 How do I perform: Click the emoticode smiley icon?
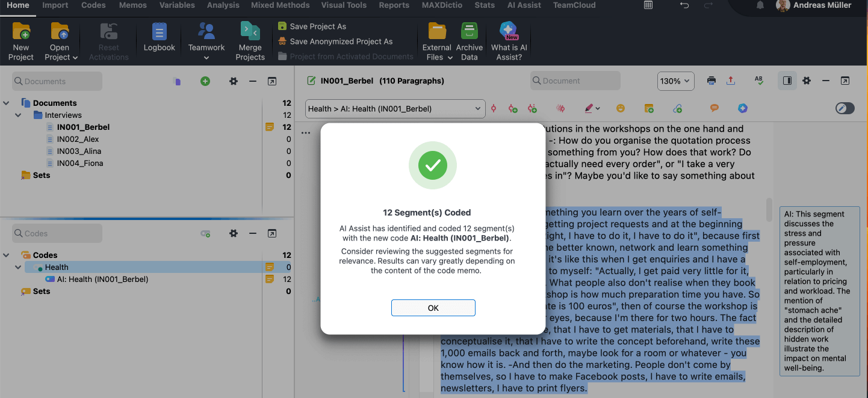621,109
